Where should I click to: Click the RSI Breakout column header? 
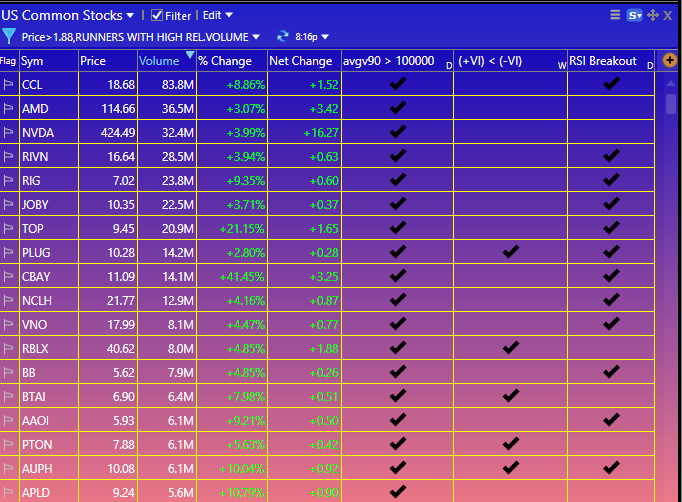(611, 61)
